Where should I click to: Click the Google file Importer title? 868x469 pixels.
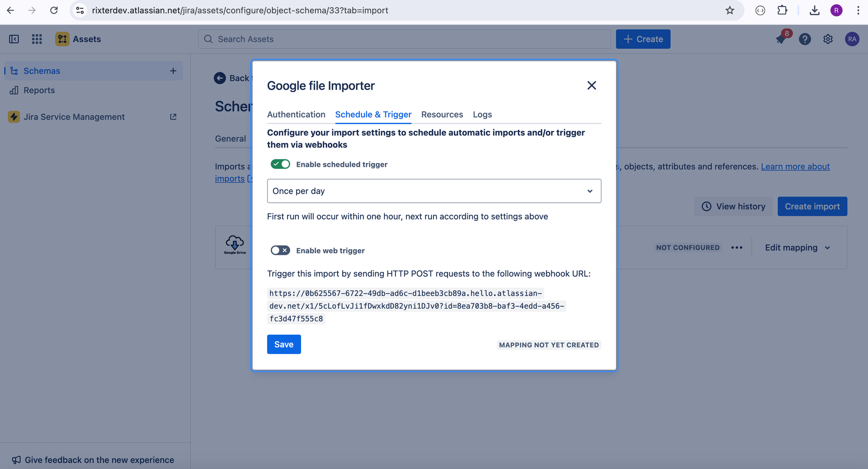(x=321, y=86)
